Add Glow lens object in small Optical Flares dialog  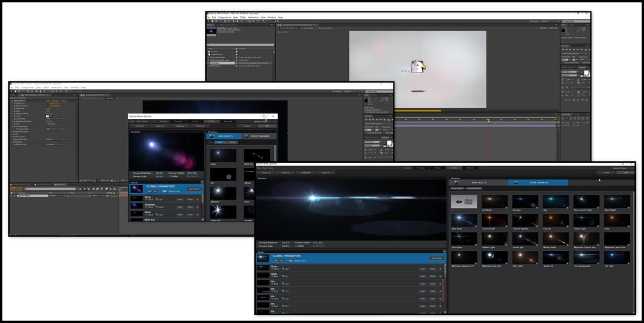click(223, 156)
